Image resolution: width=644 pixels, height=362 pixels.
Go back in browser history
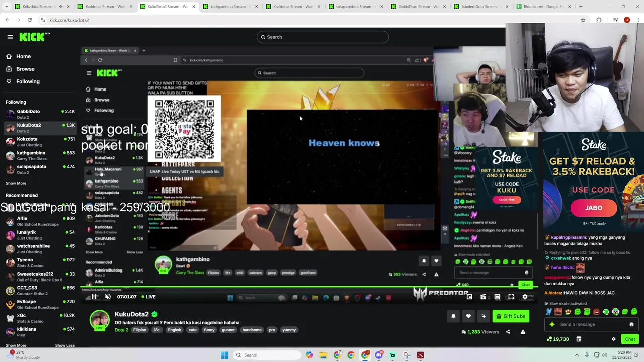pos(7,20)
